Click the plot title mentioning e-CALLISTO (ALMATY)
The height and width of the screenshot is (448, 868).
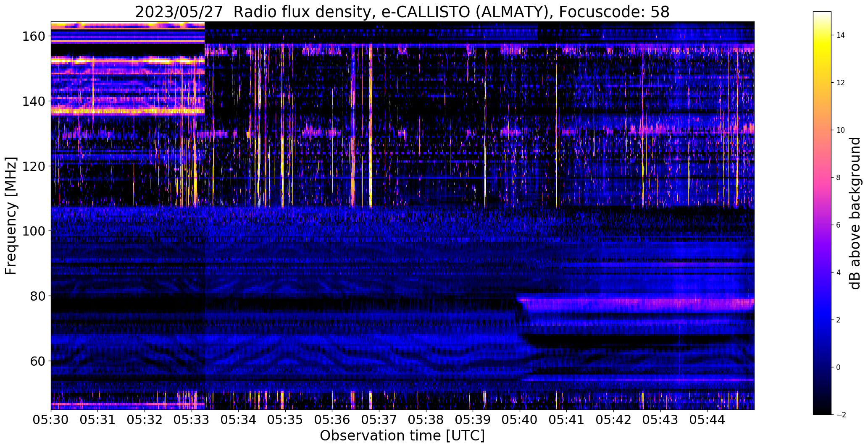(402, 12)
